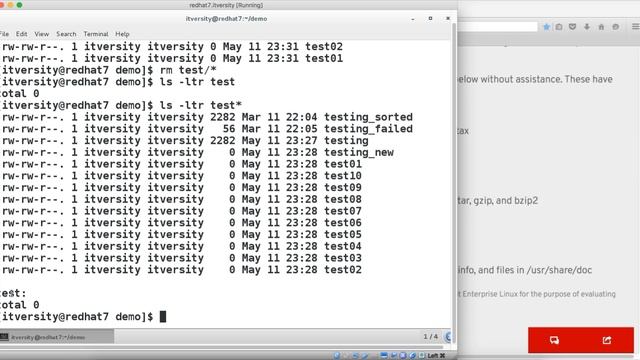Click the testing_sorted file name
Screen dimensions: 640x360
click(x=368, y=117)
